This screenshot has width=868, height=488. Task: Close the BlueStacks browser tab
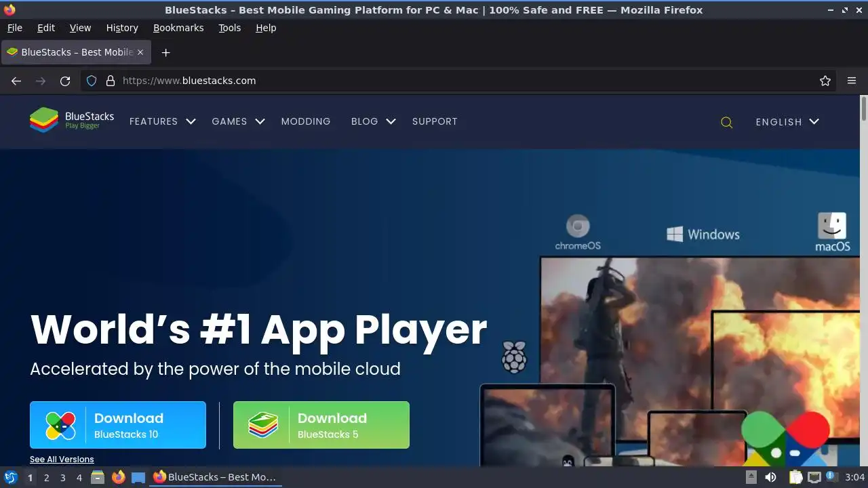coord(140,52)
